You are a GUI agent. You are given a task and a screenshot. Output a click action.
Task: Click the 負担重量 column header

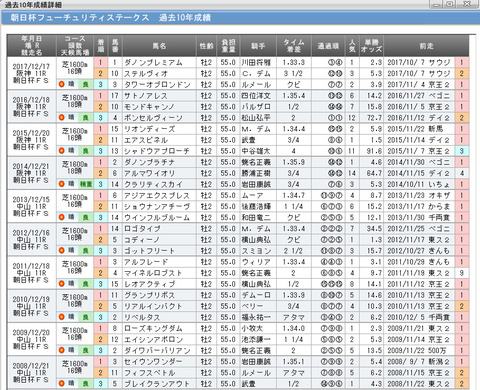pos(228,46)
